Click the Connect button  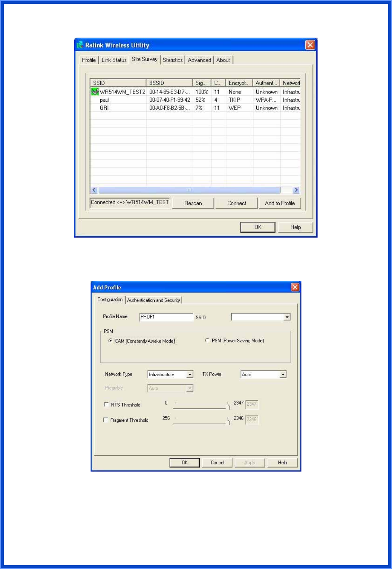point(237,203)
